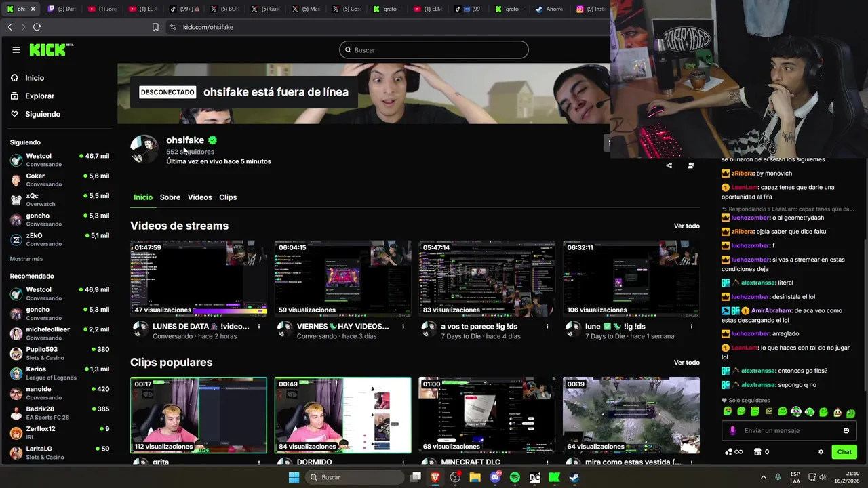Open Coker channel in the sidebar

click(x=59, y=180)
